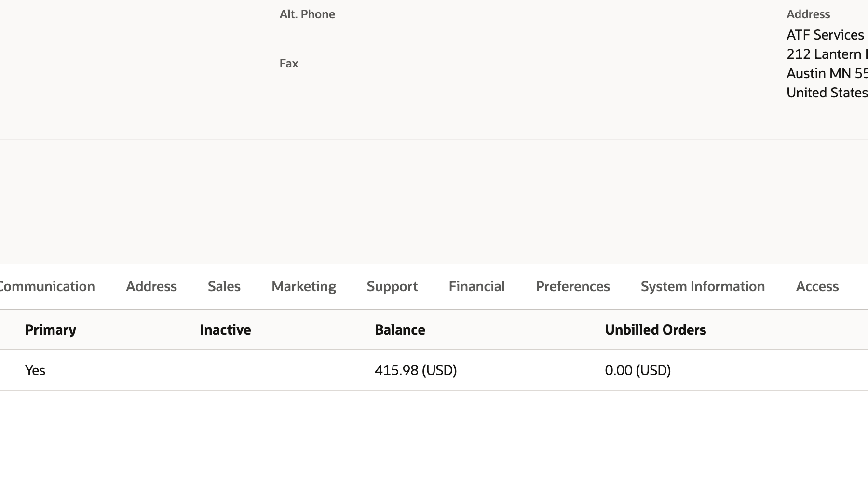This screenshot has height=482, width=868.
Task: Click the ATF Services address line
Action: click(825, 35)
